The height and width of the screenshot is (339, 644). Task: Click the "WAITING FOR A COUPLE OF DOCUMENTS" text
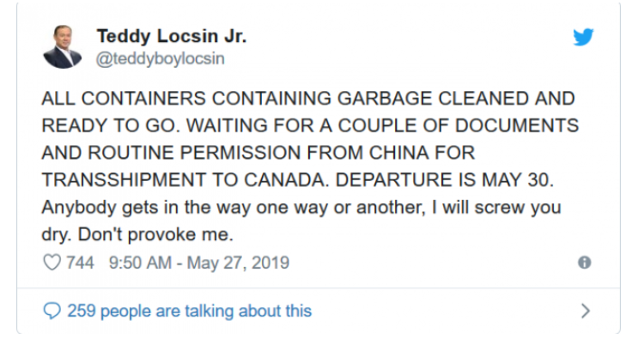(x=382, y=125)
